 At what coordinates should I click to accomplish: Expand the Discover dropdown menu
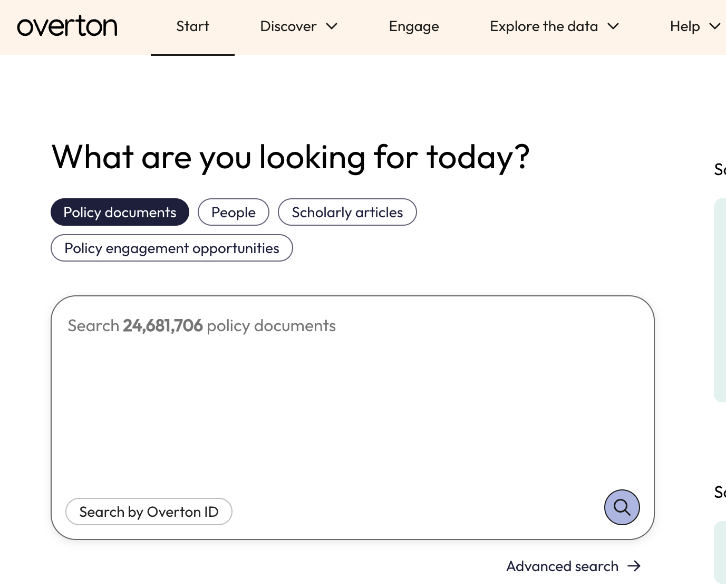[x=298, y=26]
